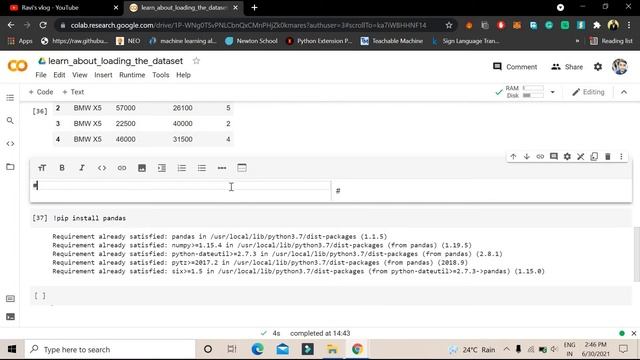The width and height of the screenshot is (640, 360).
Task: Copy link to cell icon
Action: tap(540, 156)
